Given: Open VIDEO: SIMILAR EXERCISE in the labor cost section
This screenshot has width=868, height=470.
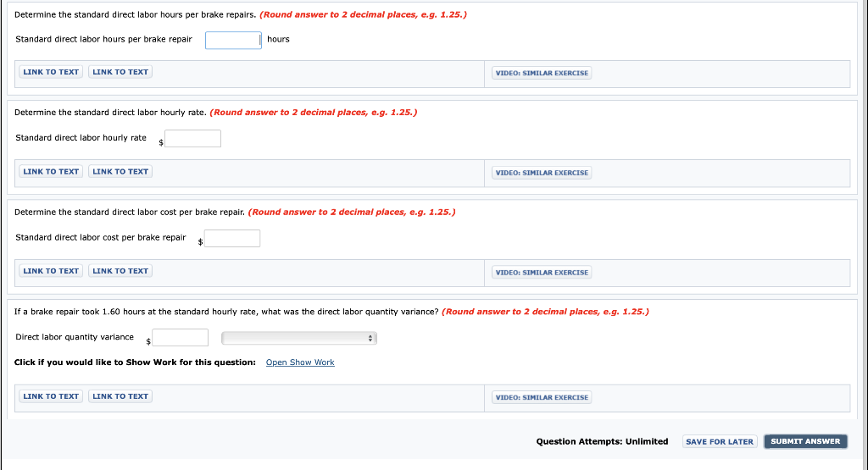Looking at the screenshot, I should [x=542, y=272].
